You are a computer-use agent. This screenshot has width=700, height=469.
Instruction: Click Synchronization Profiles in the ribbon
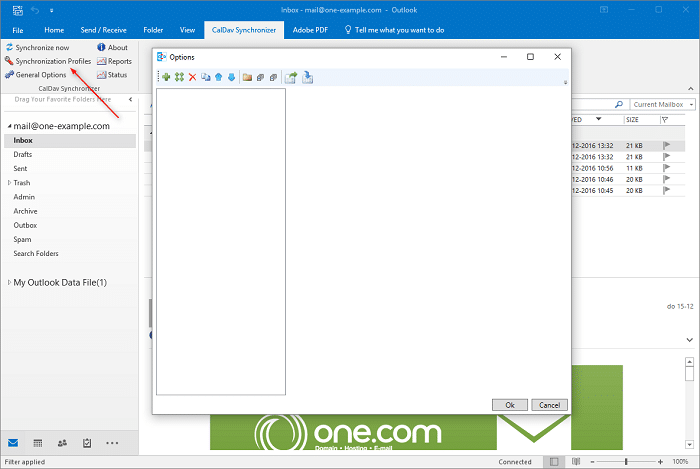pos(52,61)
